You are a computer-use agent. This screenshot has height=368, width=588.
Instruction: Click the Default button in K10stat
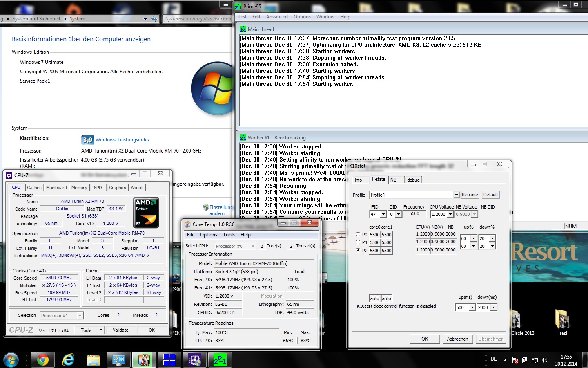tap(490, 195)
